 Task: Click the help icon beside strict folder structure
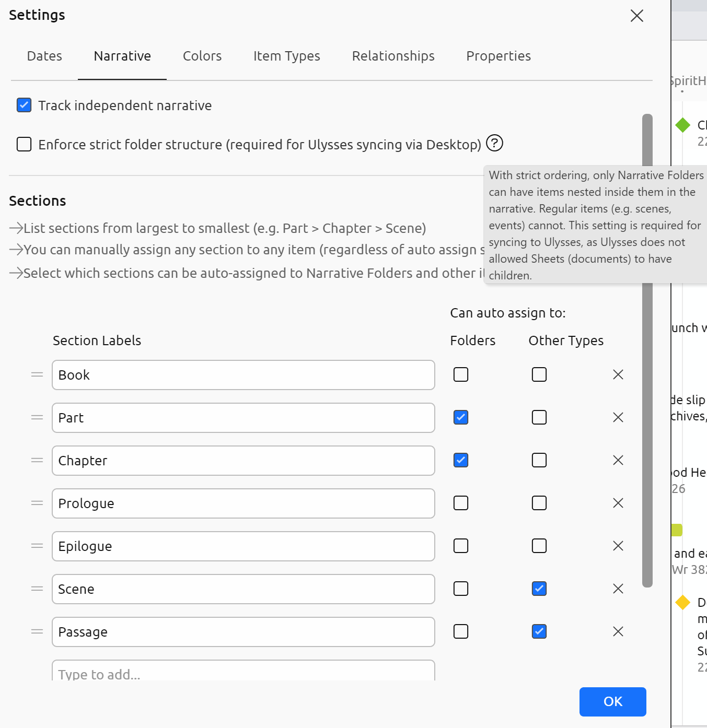[494, 143]
